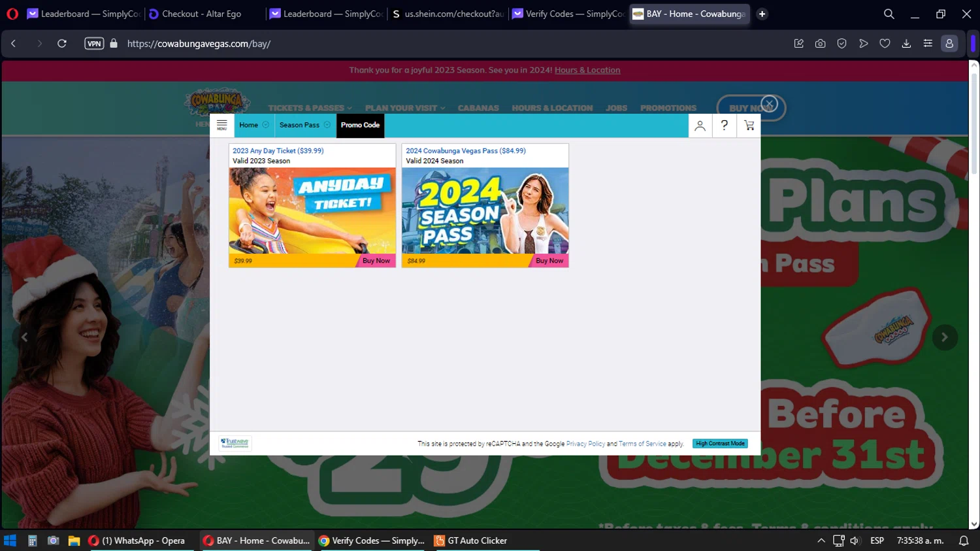This screenshot has height=551, width=980.
Task: Enable High Contrast Mode
Action: click(x=720, y=444)
